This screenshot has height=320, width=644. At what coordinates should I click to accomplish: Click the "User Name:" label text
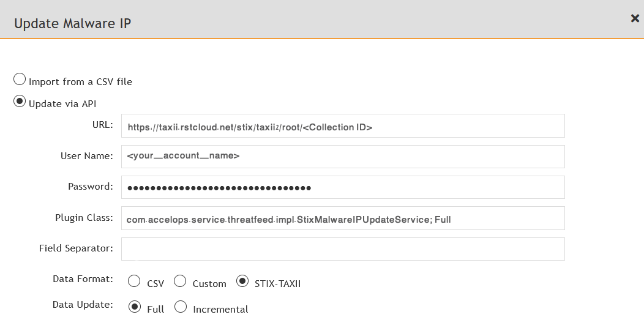click(87, 156)
